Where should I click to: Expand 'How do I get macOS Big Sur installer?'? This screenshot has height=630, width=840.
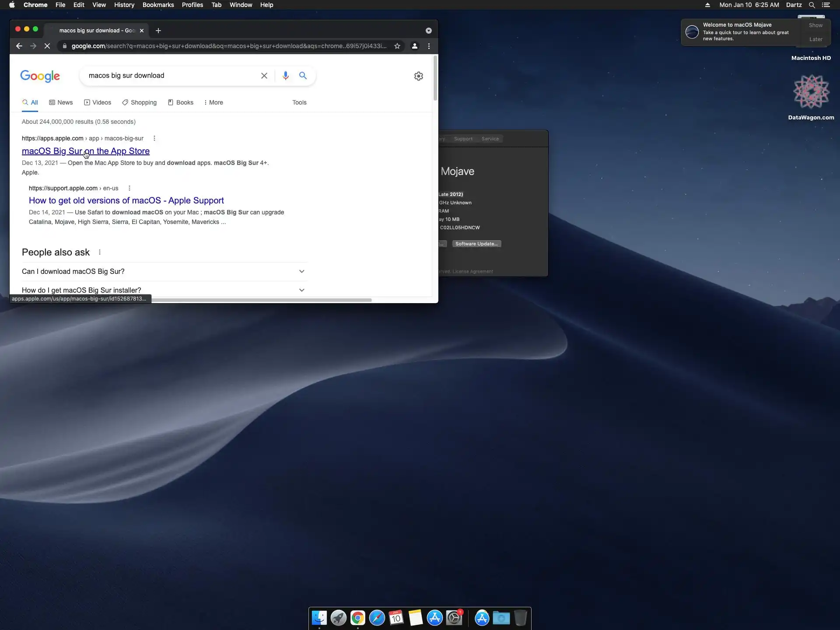click(301, 290)
